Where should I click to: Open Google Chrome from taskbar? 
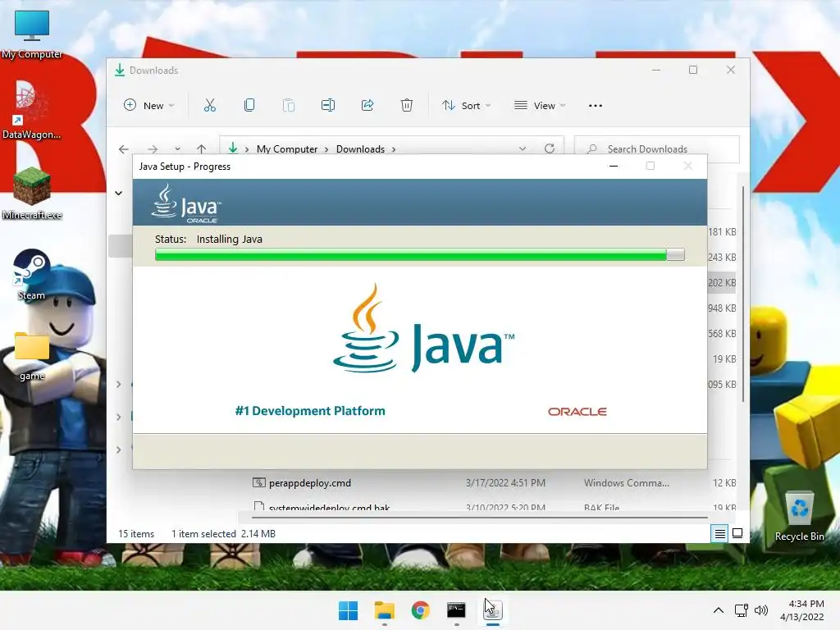[x=421, y=610]
